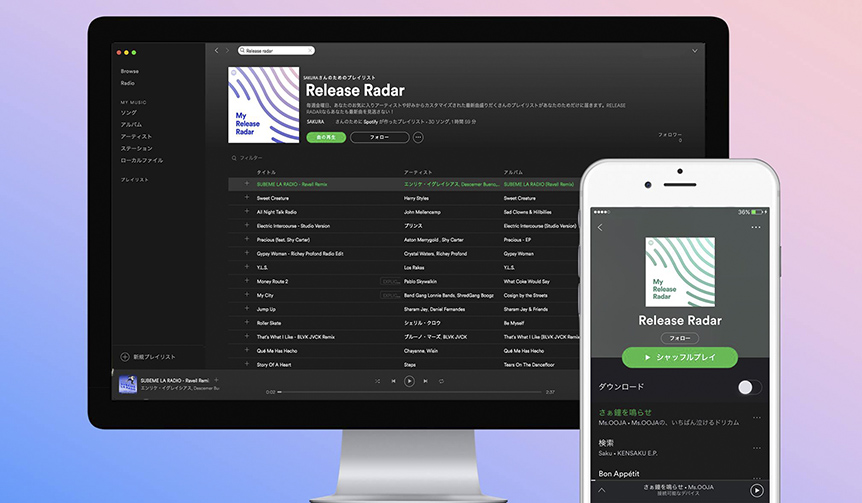Click the desktop playback progress bar
This screenshot has height=503, width=862.
point(410,392)
